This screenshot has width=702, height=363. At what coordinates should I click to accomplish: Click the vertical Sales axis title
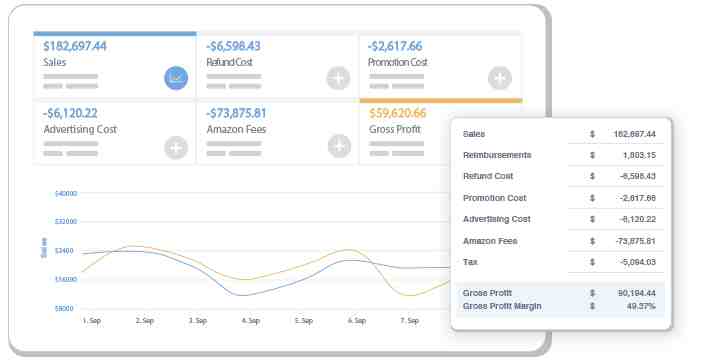[44, 248]
